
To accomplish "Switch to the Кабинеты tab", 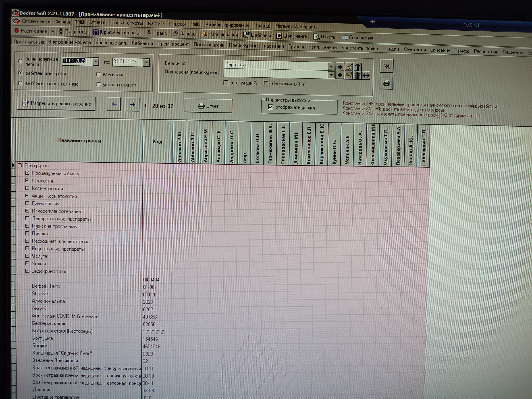I will pyautogui.click(x=142, y=43).
